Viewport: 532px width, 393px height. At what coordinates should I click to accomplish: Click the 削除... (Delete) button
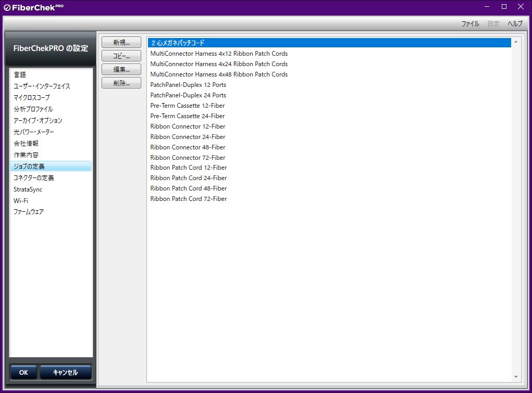point(121,83)
